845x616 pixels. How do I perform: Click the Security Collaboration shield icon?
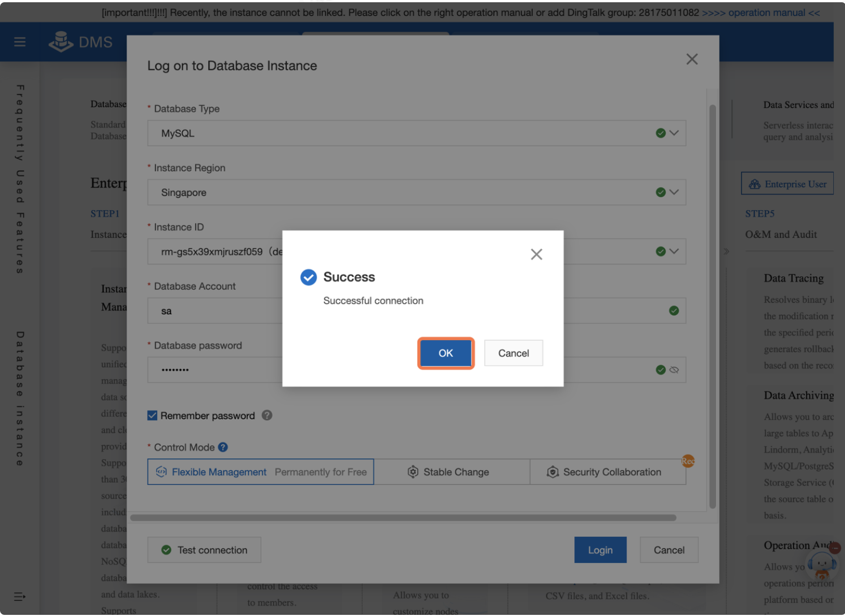[x=551, y=471]
